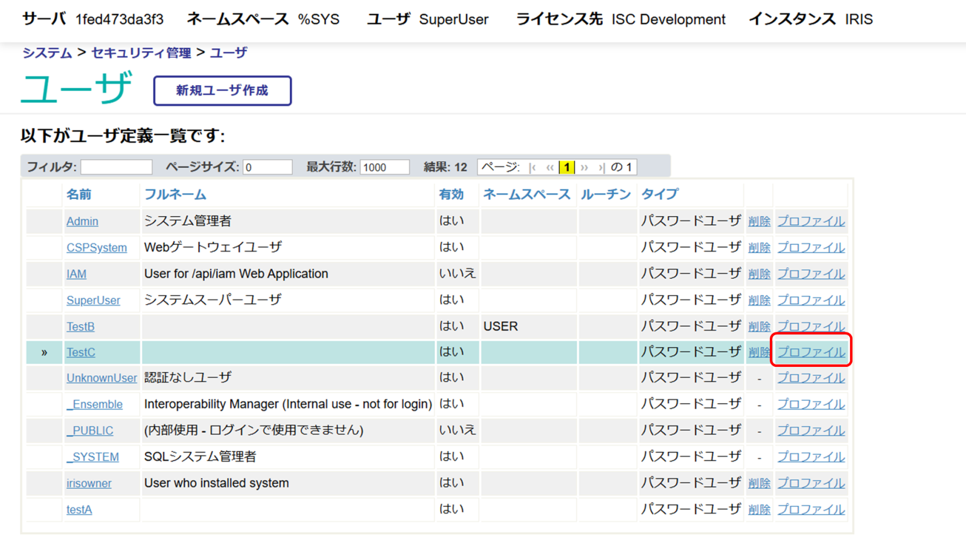Image resolution: width=966 pixels, height=560 pixels.
Task: Click ISC Development license text in header
Action: point(668,19)
